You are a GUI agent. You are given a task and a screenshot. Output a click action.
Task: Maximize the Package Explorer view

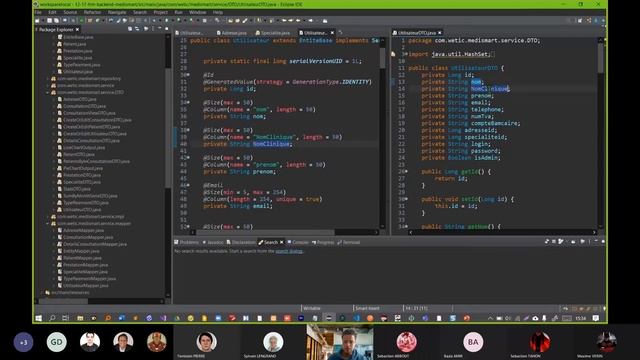pos(167,29)
